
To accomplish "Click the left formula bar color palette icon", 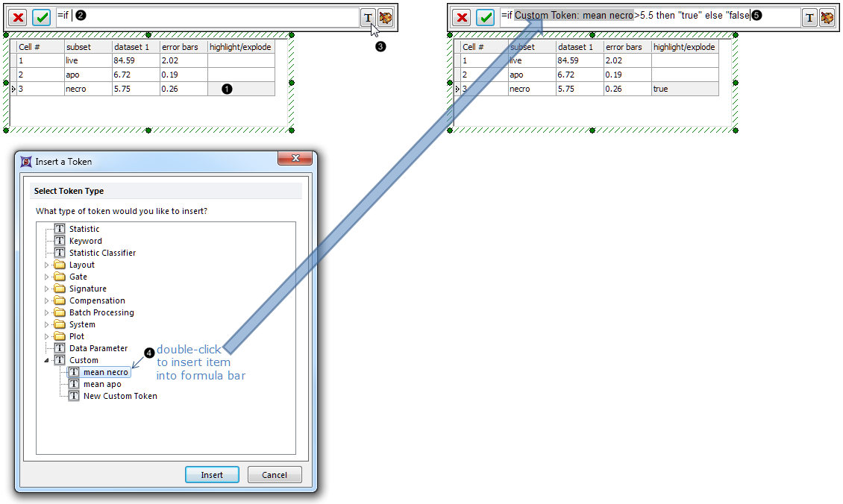I will (385, 18).
